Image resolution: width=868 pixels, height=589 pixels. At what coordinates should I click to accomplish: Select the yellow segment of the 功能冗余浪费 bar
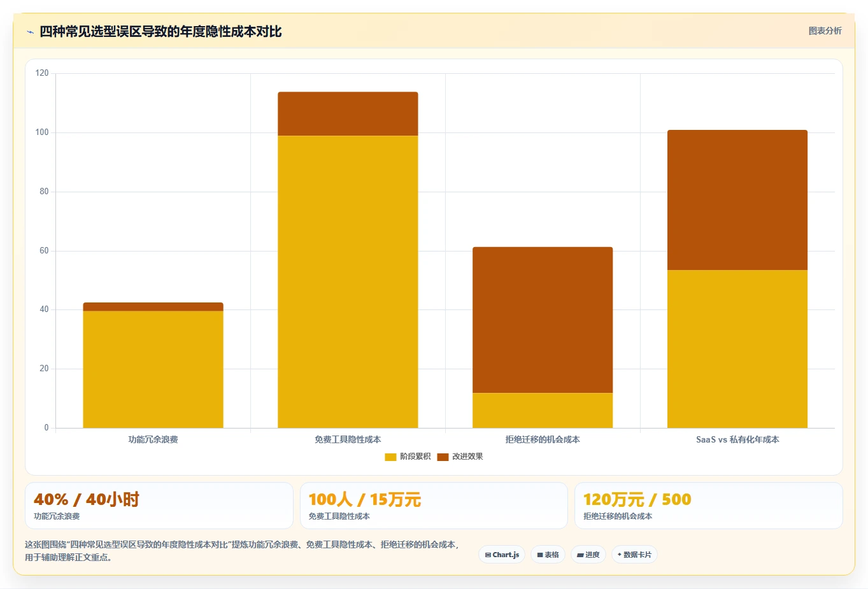click(x=153, y=369)
